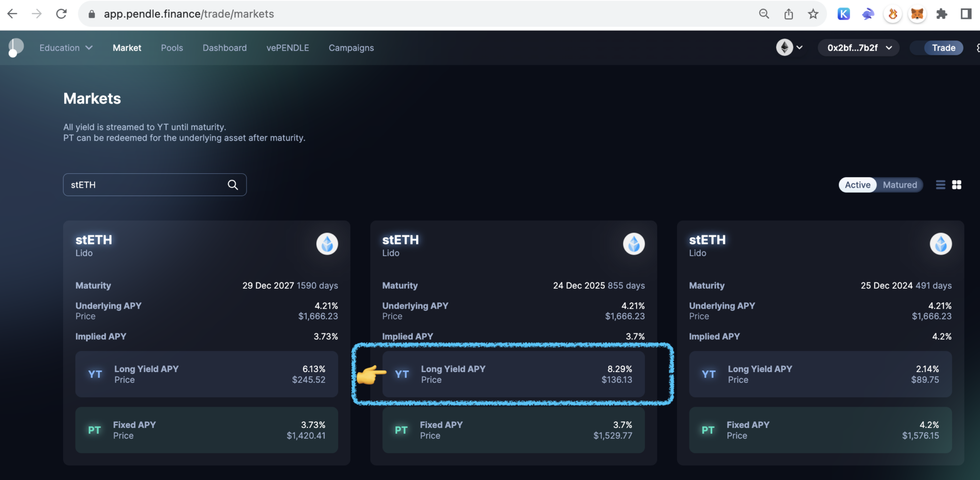The width and height of the screenshot is (980, 480).
Task: Open the Kaito extension icon
Action: pos(843,13)
